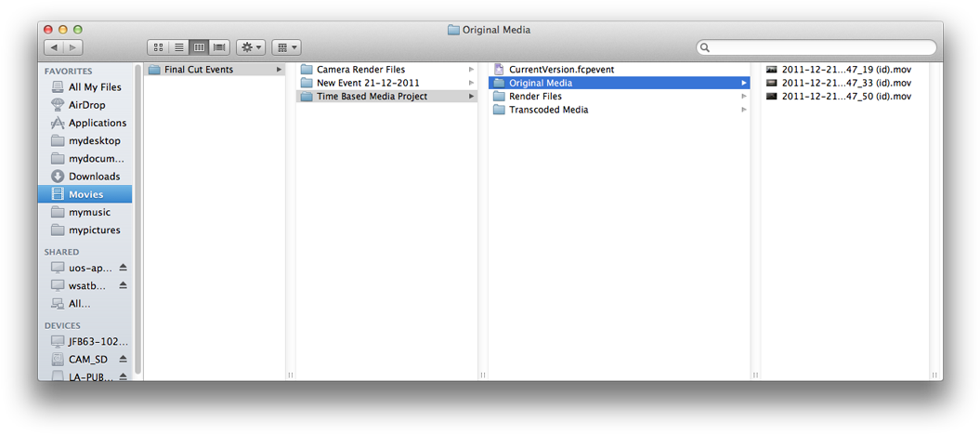
Task: Click folder icon of Time Based Media Project
Action: pyautogui.click(x=307, y=97)
